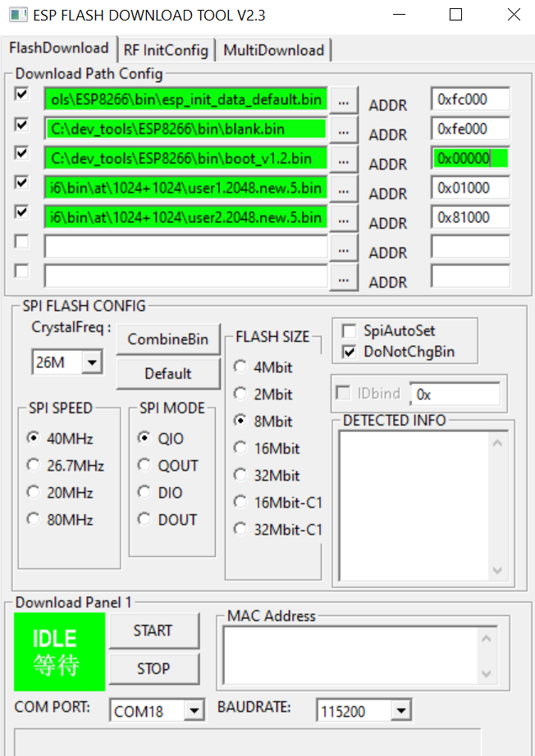Select QOUT SPI mode
The image size is (535, 756).
(168, 465)
